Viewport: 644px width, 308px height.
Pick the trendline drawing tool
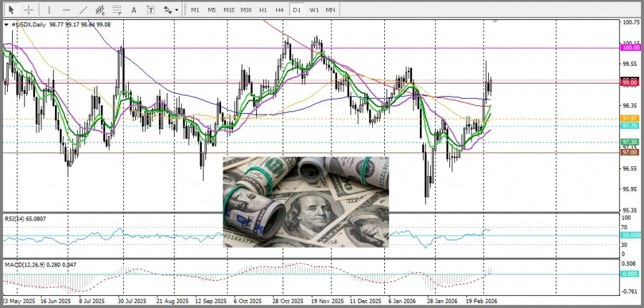83,10
